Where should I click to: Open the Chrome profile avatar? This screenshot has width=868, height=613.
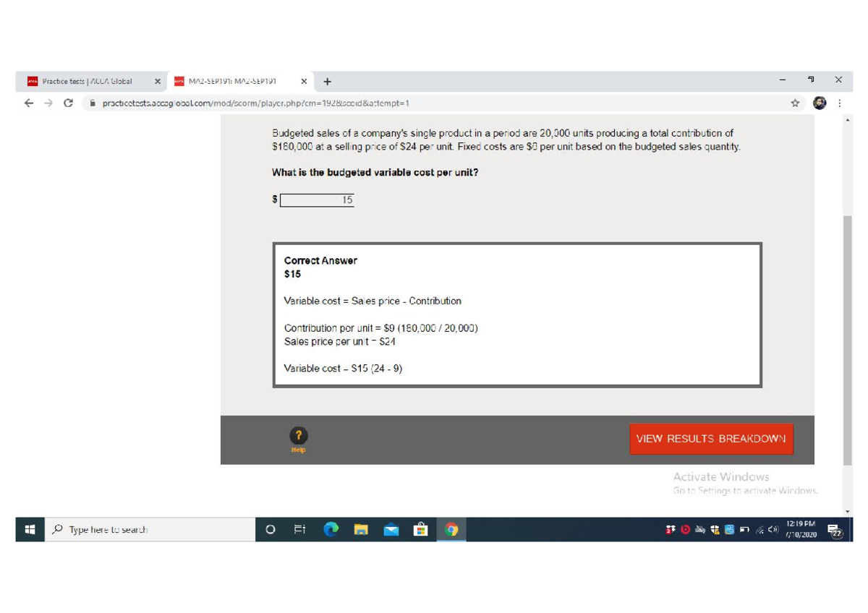[820, 103]
